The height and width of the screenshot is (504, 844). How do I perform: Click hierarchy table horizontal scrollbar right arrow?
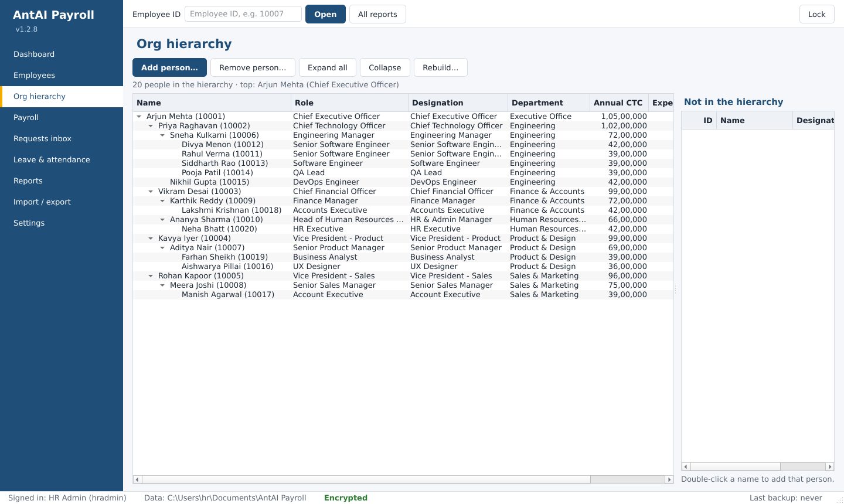pyautogui.click(x=669, y=479)
